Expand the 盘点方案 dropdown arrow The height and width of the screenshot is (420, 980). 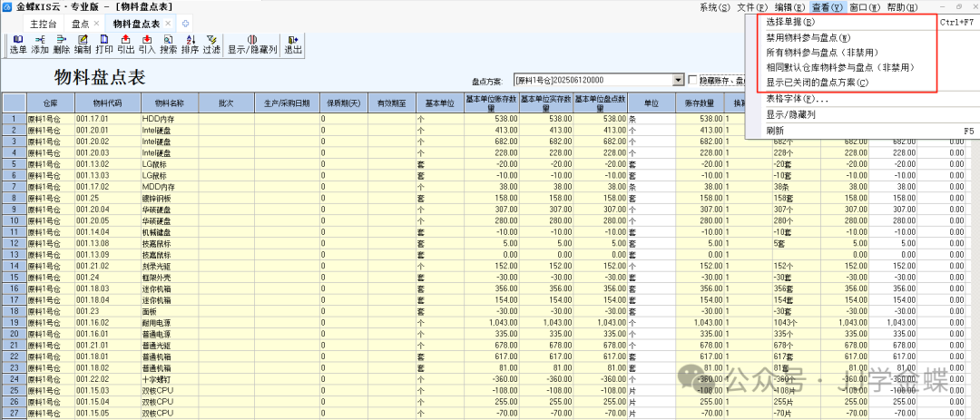(678, 80)
